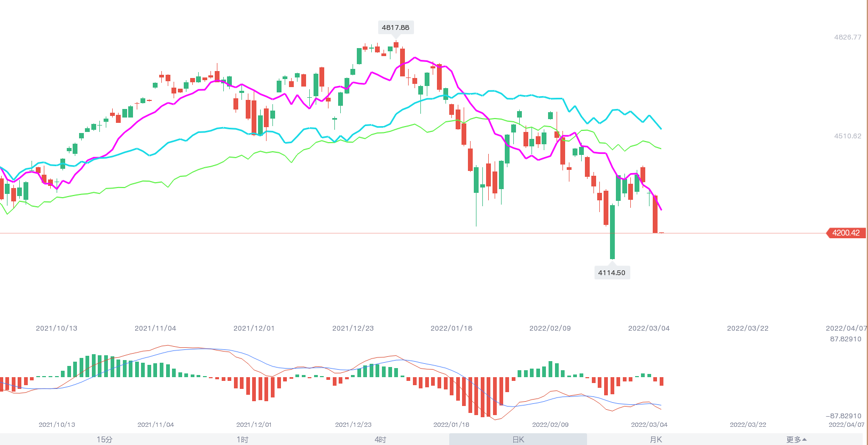Click the 4510.62 price axis label
This screenshot has width=868, height=445.
(x=848, y=136)
